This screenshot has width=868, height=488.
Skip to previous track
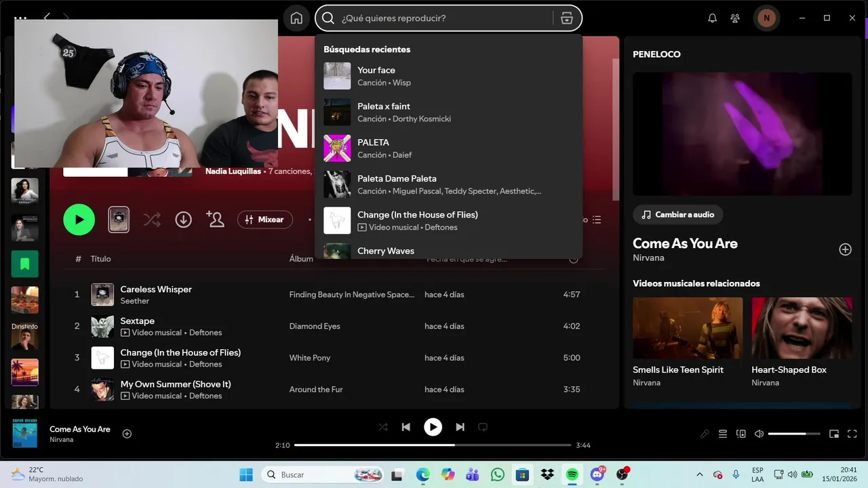(x=406, y=427)
